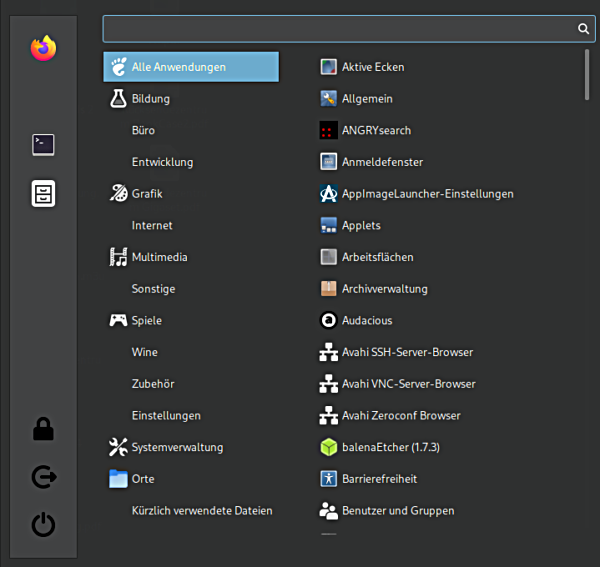The width and height of the screenshot is (600, 567).
Task: Open Archivverwaltung from the list
Action: (383, 289)
